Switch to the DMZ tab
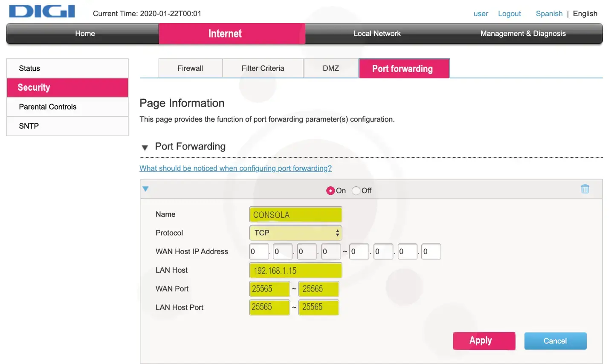This screenshot has height=364, width=614. click(331, 68)
